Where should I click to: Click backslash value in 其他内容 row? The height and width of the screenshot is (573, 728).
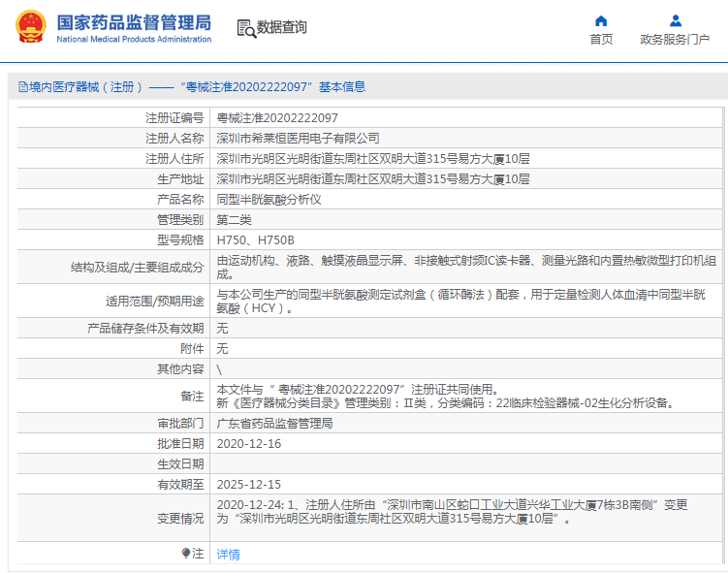coord(219,369)
